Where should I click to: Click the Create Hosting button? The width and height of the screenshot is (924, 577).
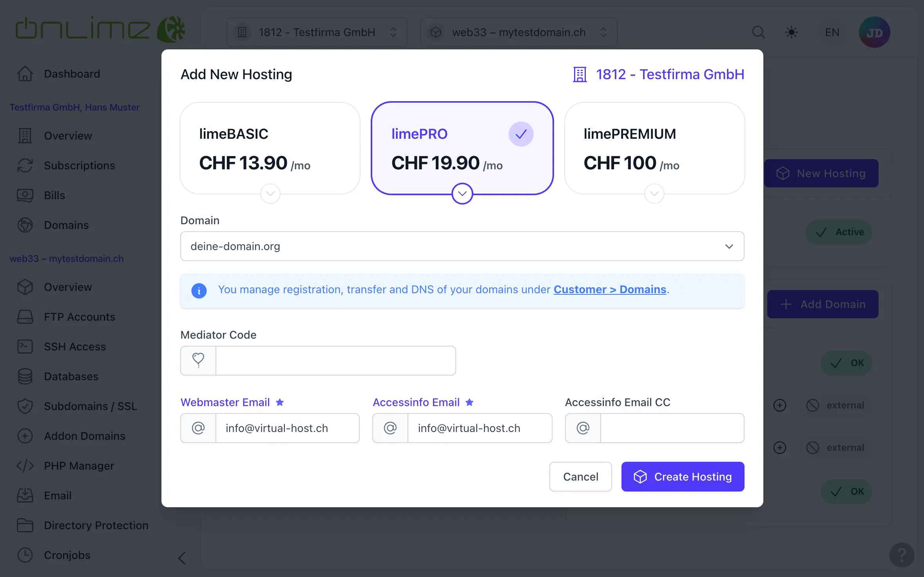click(683, 477)
